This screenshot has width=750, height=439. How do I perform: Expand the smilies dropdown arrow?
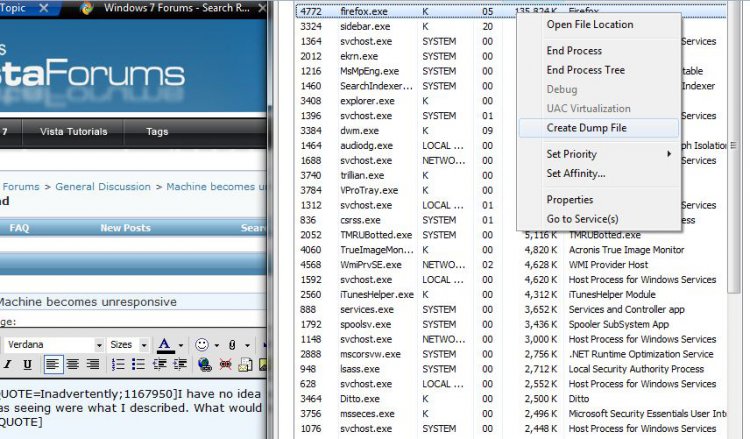pos(216,345)
